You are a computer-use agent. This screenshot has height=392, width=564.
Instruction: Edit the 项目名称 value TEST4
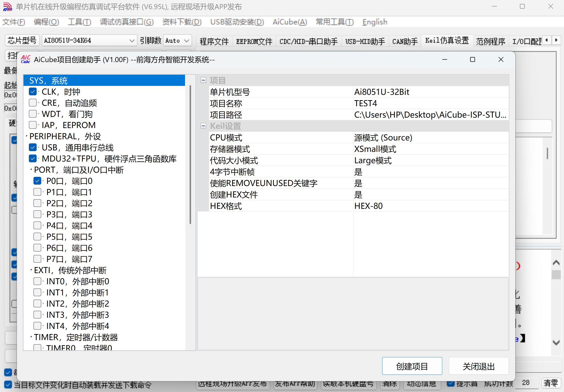click(431, 103)
